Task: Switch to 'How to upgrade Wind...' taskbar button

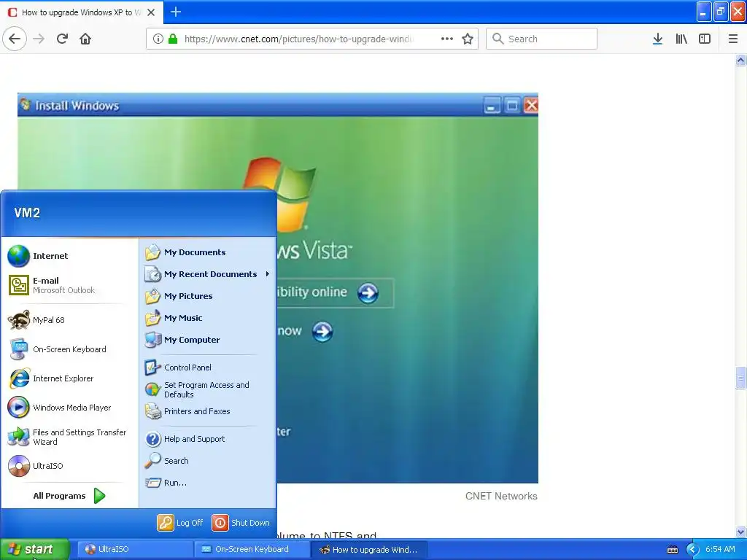Action: pos(368,550)
